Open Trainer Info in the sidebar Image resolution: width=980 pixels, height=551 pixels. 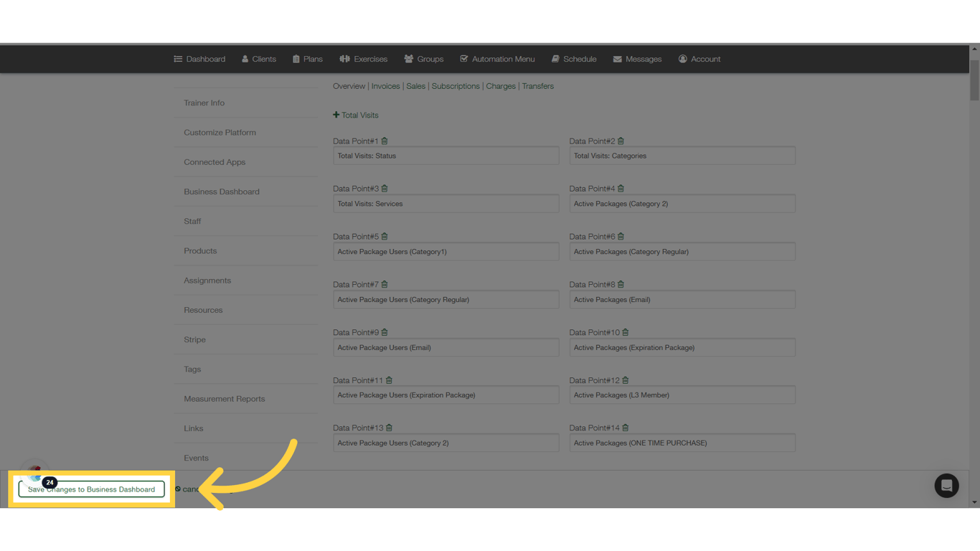click(x=246, y=103)
